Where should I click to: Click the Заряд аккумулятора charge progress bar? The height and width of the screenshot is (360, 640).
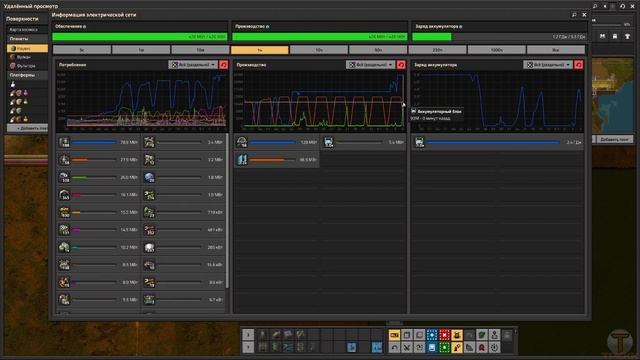(x=500, y=37)
